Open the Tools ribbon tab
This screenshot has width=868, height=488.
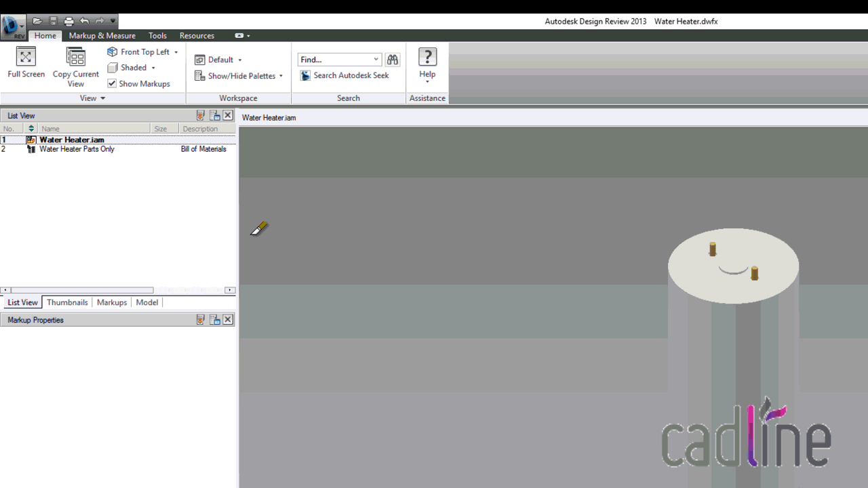pyautogui.click(x=157, y=35)
